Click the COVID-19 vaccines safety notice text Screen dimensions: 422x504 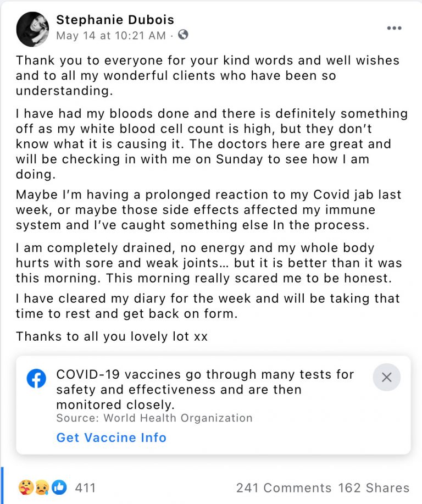pos(205,390)
